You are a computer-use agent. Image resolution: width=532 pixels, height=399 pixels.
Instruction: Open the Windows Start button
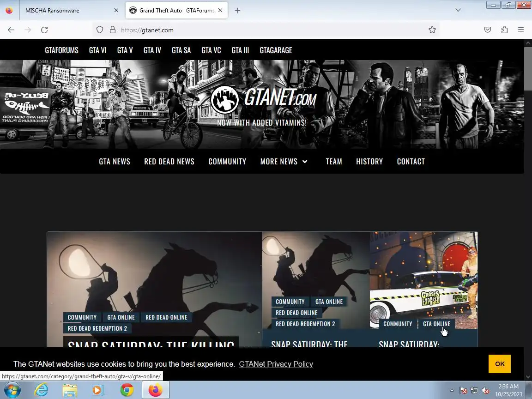tap(12, 390)
